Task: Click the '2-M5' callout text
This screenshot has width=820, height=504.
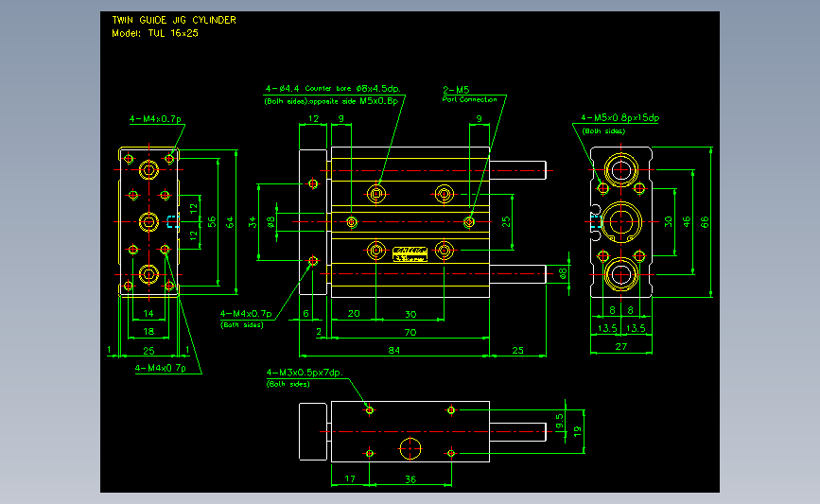Action: 456,90
